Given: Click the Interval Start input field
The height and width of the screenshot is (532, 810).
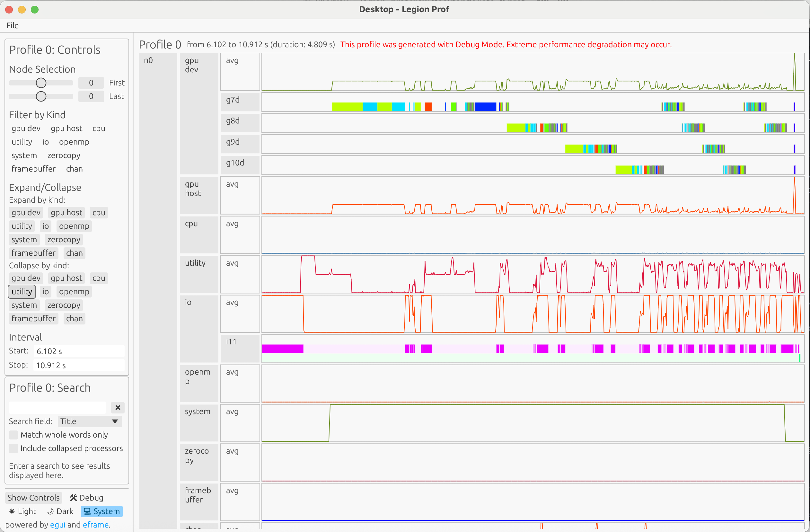Looking at the screenshot, I should click(79, 351).
